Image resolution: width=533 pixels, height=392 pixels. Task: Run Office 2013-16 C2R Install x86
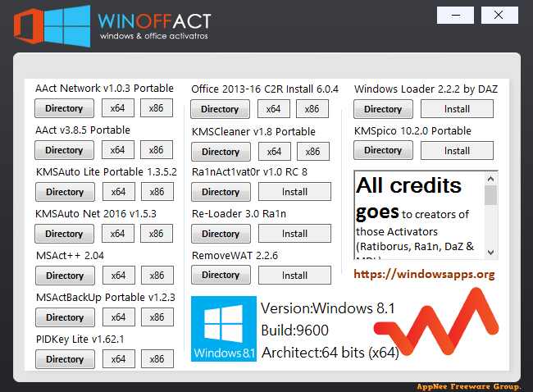(x=312, y=109)
